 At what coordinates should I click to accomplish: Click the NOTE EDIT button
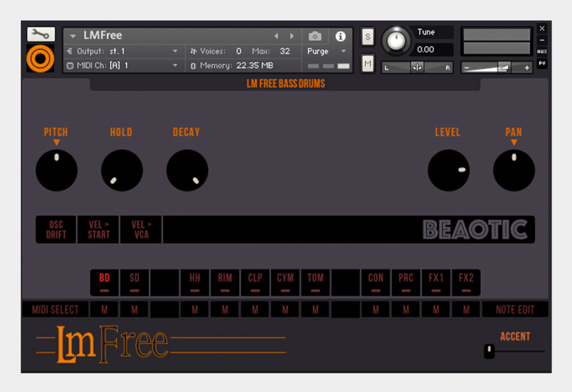pyautogui.click(x=515, y=309)
